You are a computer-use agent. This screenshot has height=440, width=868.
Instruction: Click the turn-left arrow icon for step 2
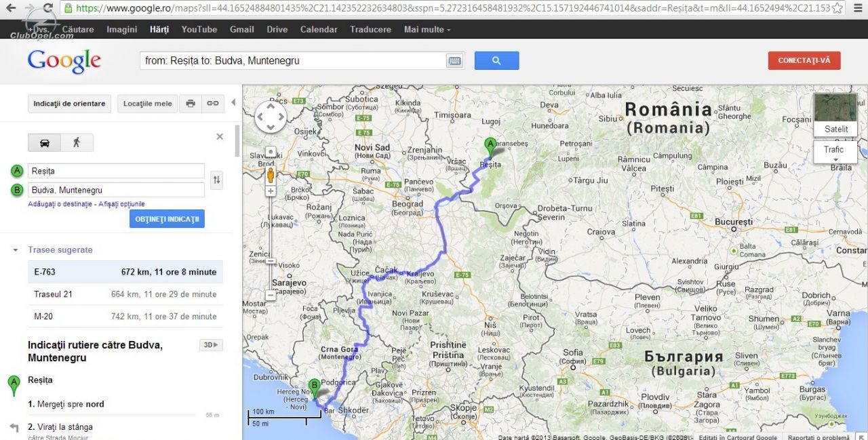click(14, 428)
